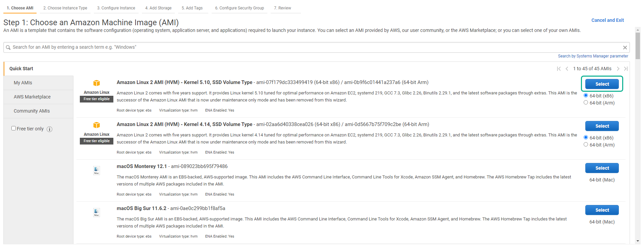Open the AWS Marketplace section

click(x=32, y=97)
